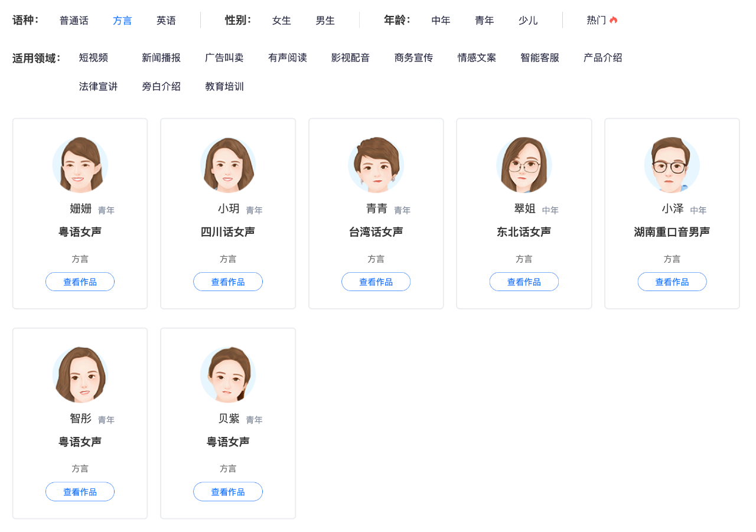Switch to the 英语 language tab
The width and height of the screenshot is (756, 532).
click(x=166, y=19)
